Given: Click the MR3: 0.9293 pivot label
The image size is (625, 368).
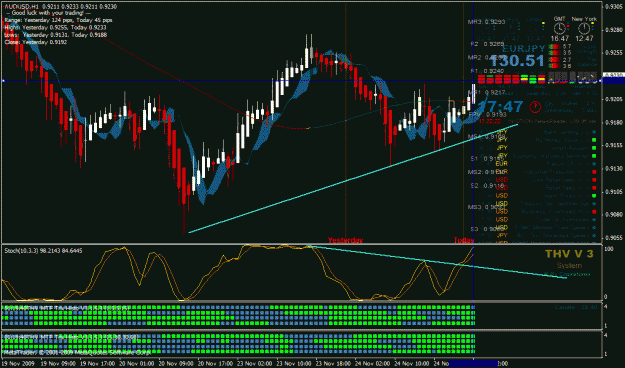Looking at the screenshot, I should pos(486,22).
